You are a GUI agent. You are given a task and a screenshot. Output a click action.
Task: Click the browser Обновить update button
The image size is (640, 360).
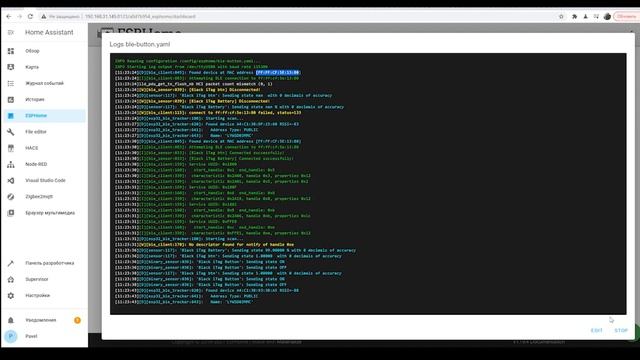point(626,16)
